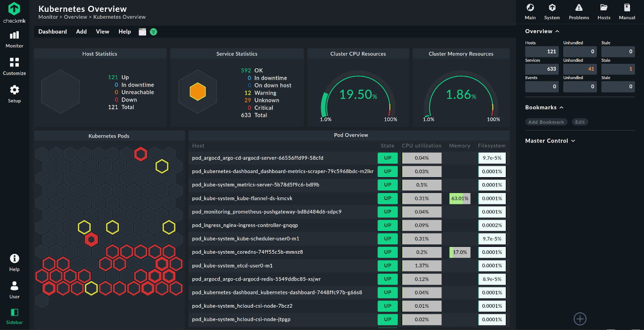
Task: Click the grey hexagon in Host Statistics
Action: (60, 92)
